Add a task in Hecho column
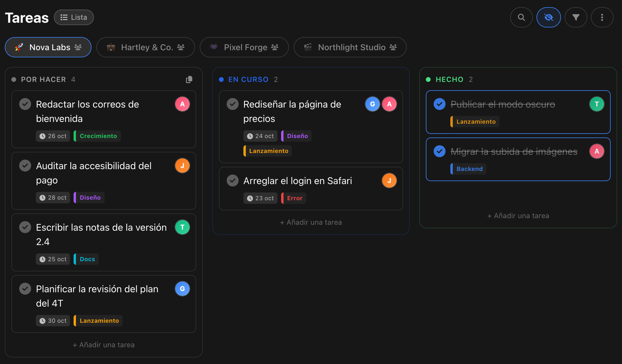 pos(518,216)
